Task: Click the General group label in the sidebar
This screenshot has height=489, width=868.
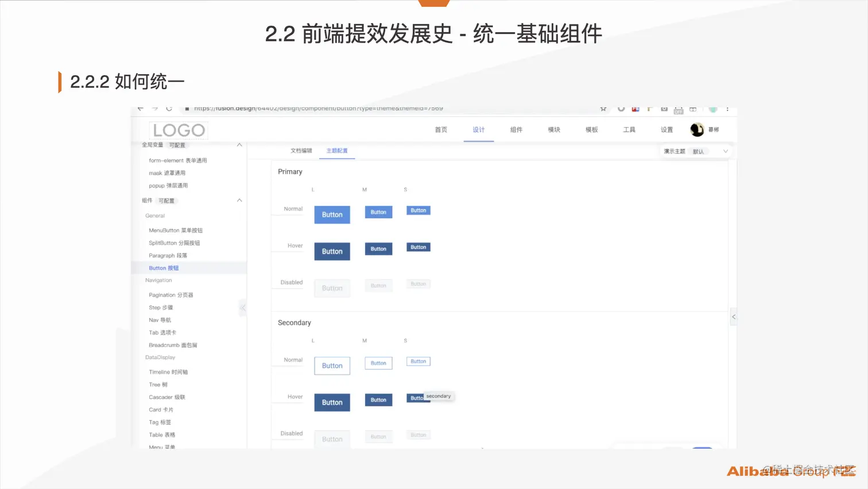Action: [x=155, y=215]
